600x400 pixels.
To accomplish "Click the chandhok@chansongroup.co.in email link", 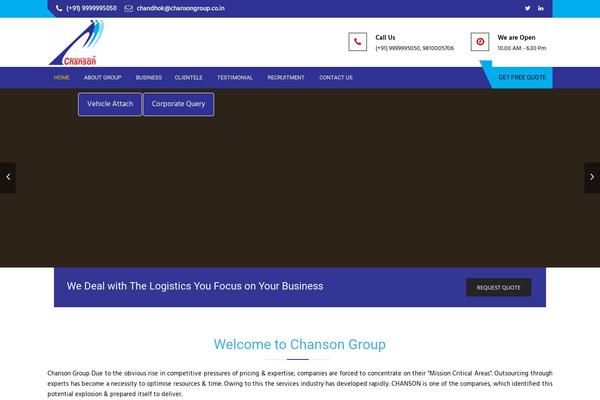I will (181, 8).
